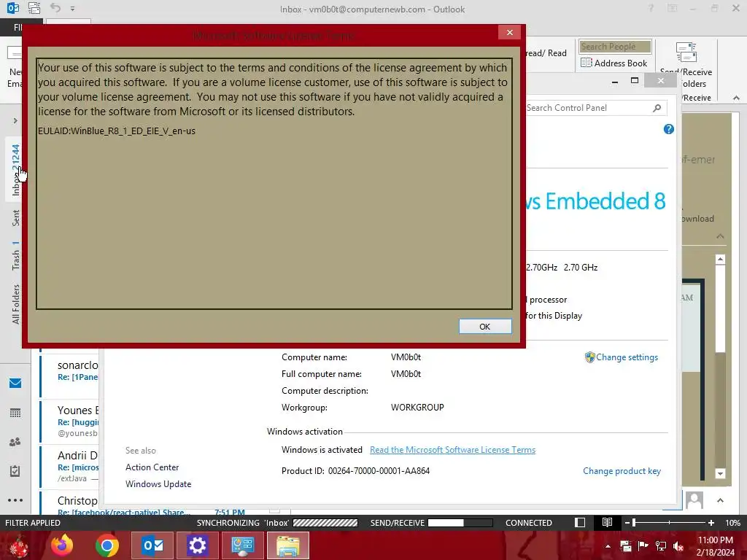Open Read the Microsoft Software License Terms link
Viewport: 747px width, 560px height.
pos(452,450)
